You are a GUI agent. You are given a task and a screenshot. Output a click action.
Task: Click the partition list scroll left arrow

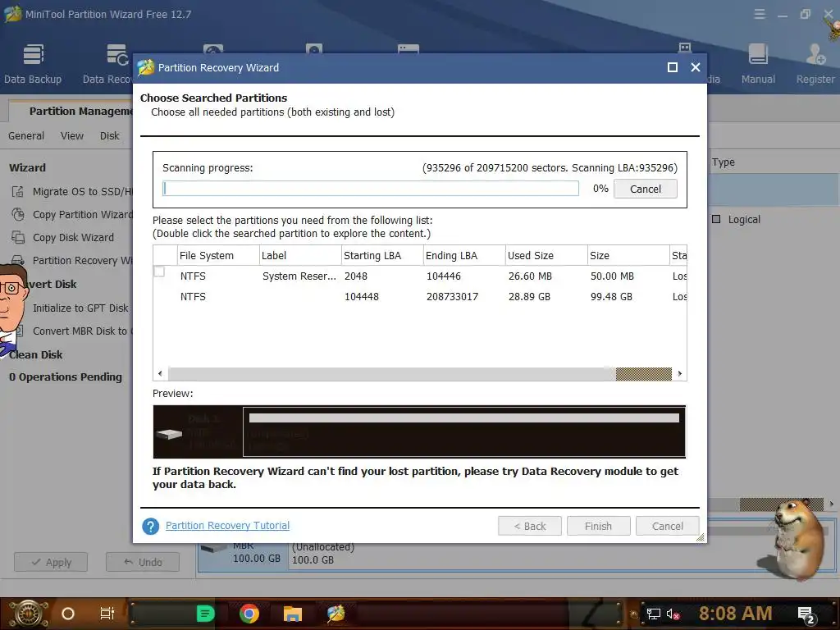(160, 373)
